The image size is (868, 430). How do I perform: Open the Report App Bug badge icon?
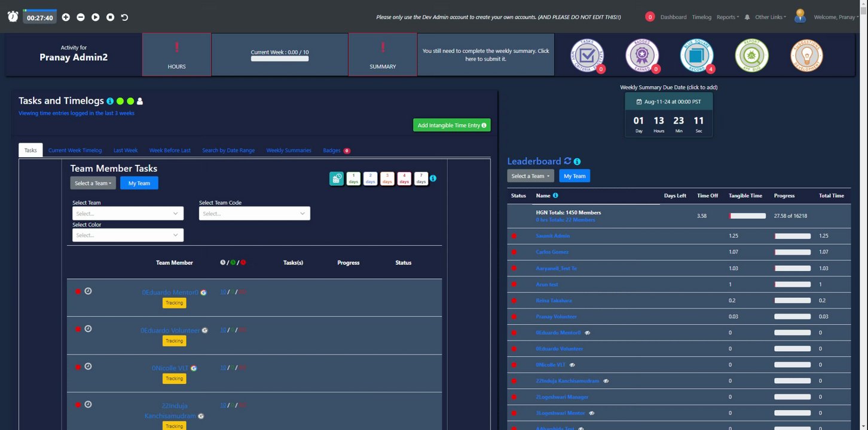(x=751, y=55)
